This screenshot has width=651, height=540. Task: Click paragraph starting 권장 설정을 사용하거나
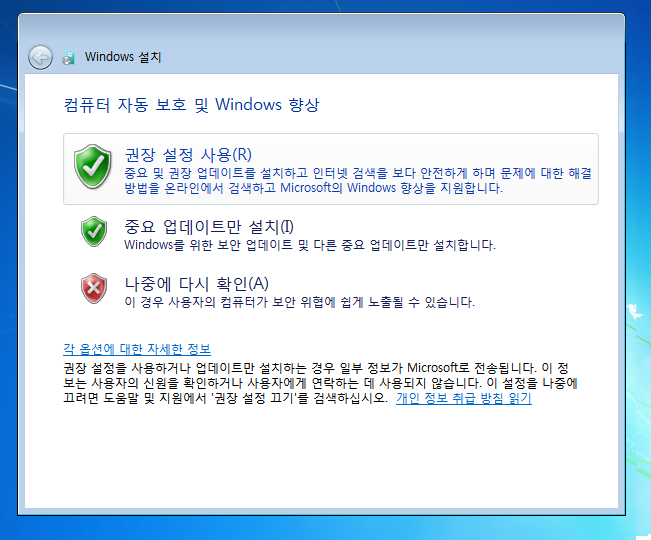(320, 383)
